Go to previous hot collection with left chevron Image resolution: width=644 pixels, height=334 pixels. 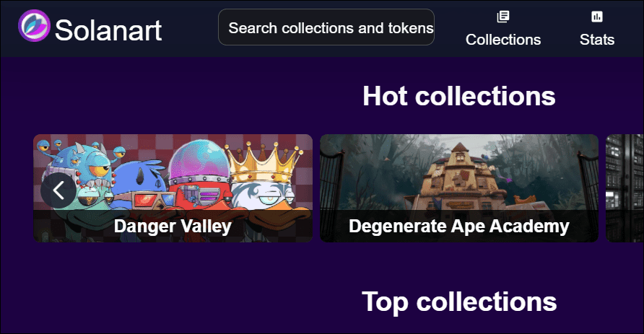[58, 190]
